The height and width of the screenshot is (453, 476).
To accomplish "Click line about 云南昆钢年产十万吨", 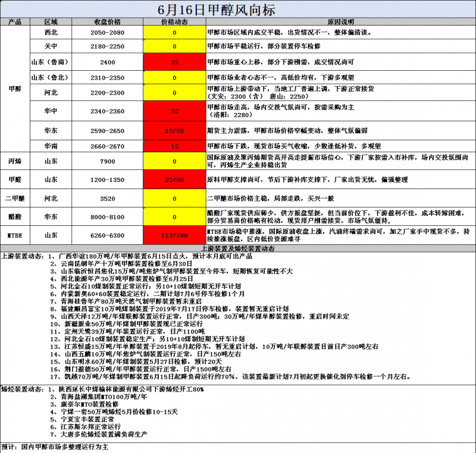I will tap(121, 264).
